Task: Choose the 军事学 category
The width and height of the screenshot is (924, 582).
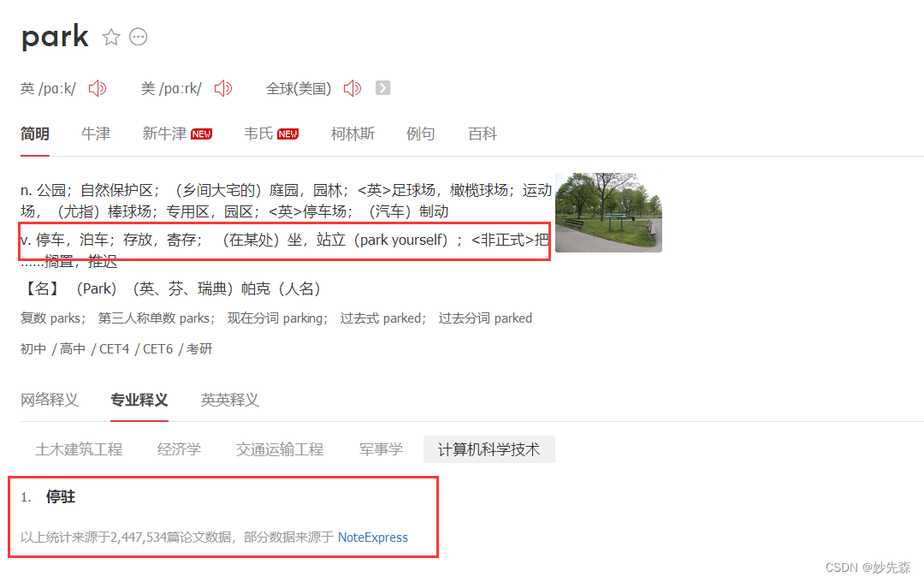Action: coord(382,449)
